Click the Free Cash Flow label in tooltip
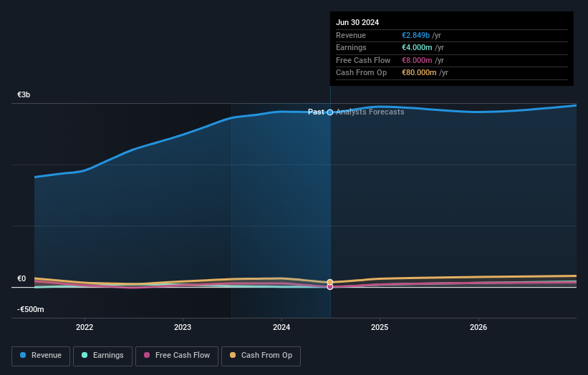Screen dimensions: 588x375 click(x=363, y=60)
